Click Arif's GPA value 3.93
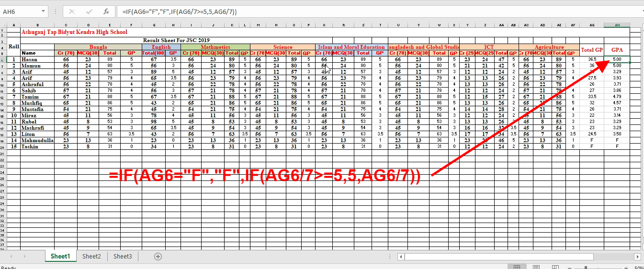The width and height of the screenshot is (644, 269). coord(617,78)
